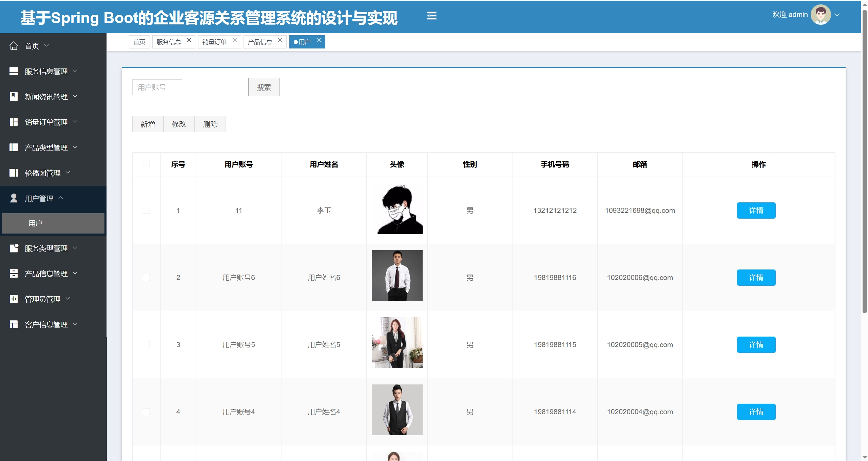Screen dimensions: 868x461
Task: Click phone number 19819881116
Action: click(555, 278)
